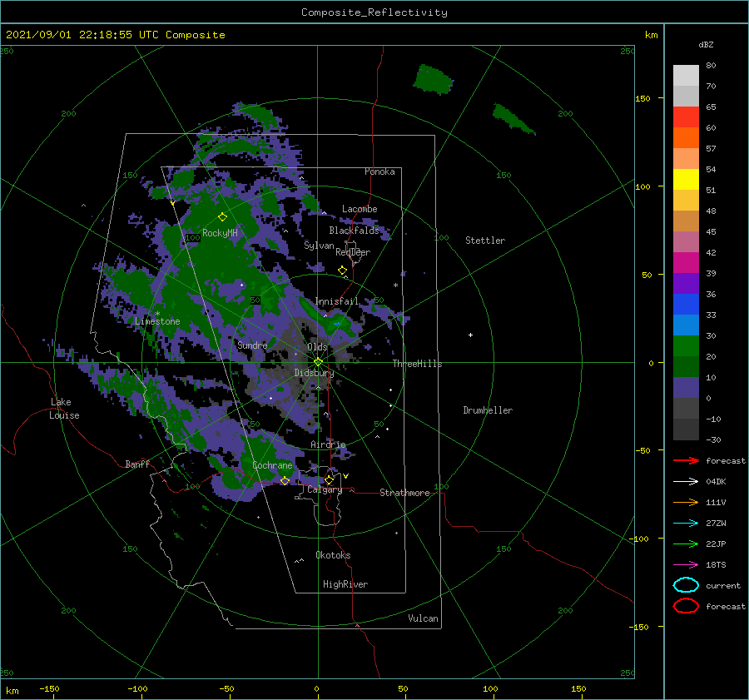This screenshot has height=700, width=749.
Task: Click the asterisk marker east of Innisfail
Action: [x=395, y=285]
